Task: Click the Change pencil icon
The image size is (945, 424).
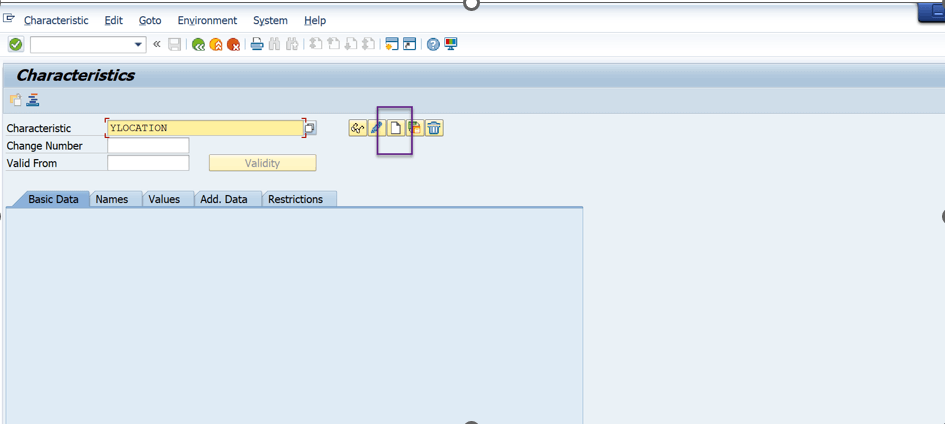Action: point(377,128)
